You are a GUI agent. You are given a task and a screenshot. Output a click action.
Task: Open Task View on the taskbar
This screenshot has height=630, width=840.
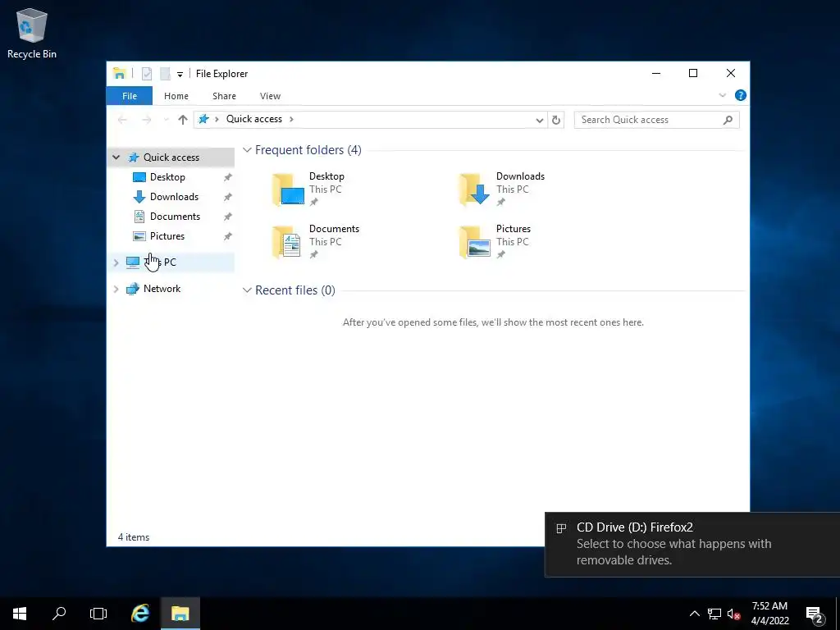98,614
